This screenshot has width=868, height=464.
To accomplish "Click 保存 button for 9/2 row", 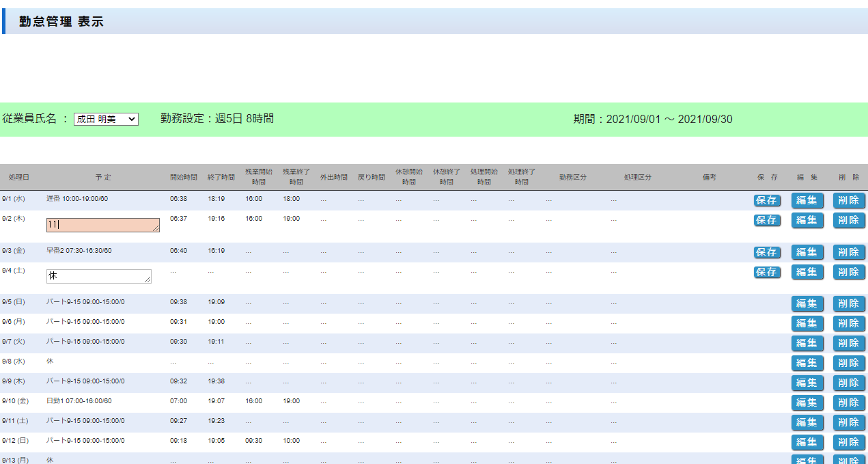I will click(x=767, y=220).
